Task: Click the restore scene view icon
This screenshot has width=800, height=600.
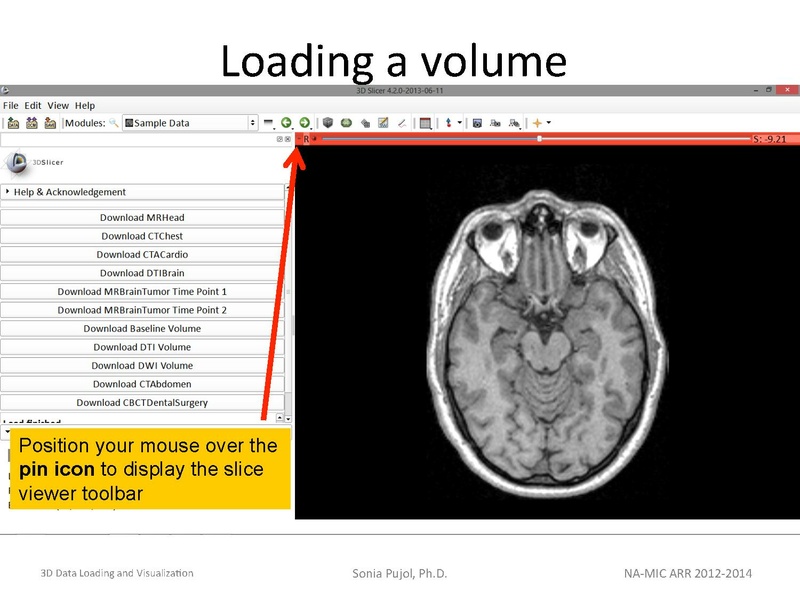Action: tap(514, 123)
